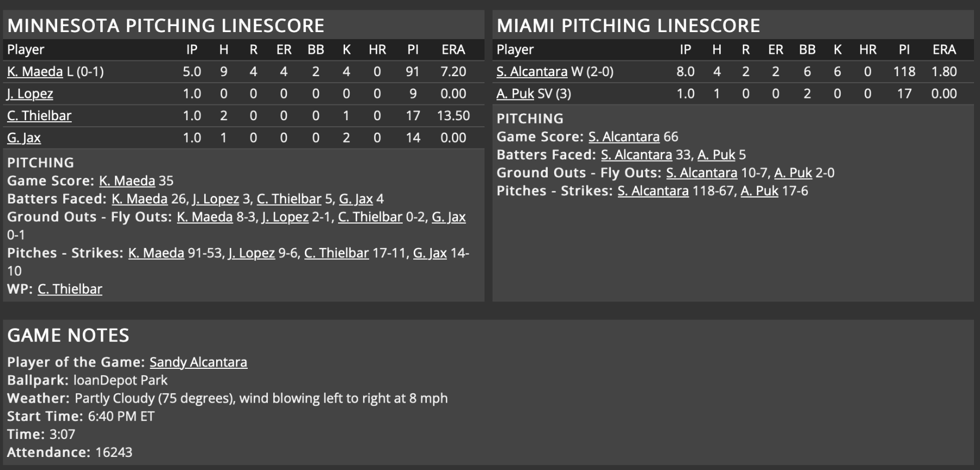The width and height of the screenshot is (980, 470).
Task: Open Sandy Alcantara Player of the Game link
Action: coord(198,362)
